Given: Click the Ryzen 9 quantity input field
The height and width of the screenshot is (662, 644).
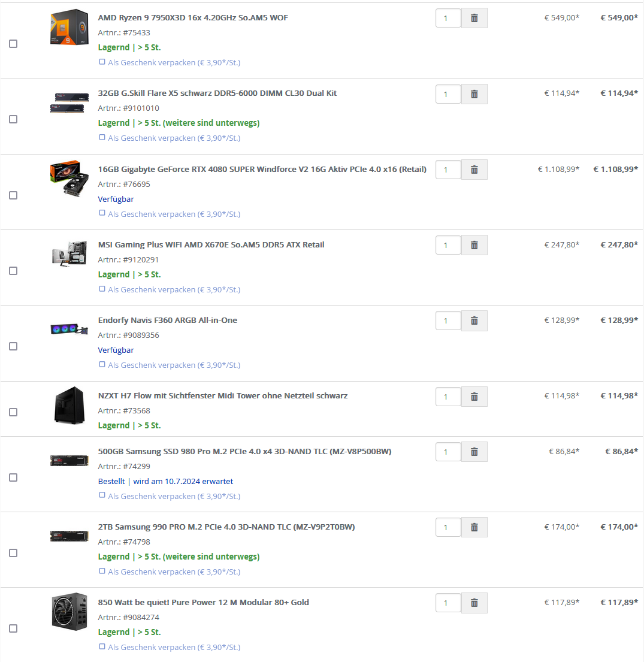Looking at the screenshot, I should (448, 18).
